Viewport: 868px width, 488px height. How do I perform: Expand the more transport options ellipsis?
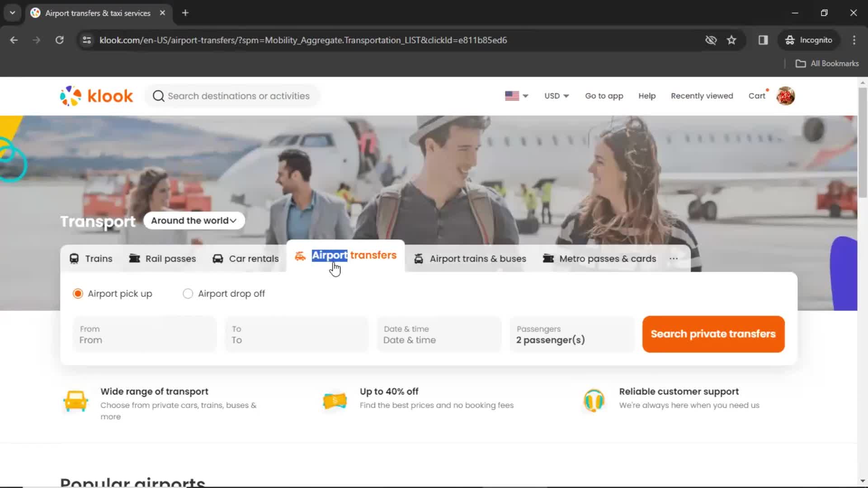674,258
